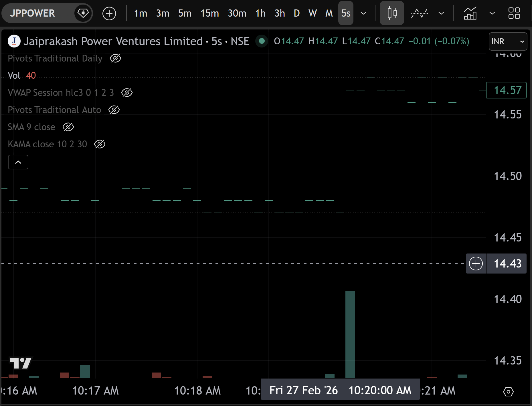The image size is (532, 406).
Task: Open the layout grid selector icon
Action: (514, 13)
